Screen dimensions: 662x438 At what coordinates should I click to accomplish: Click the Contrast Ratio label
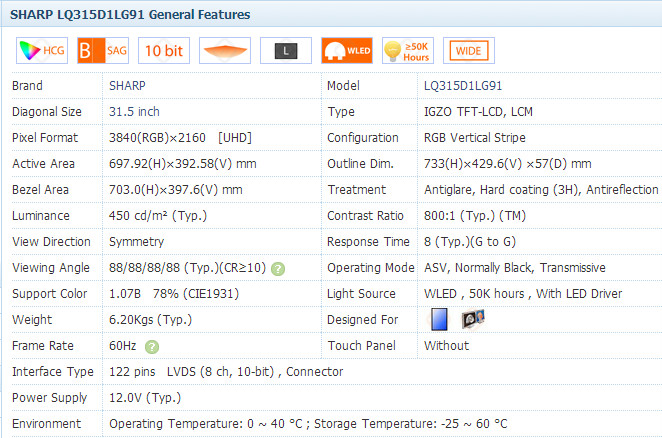(365, 216)
